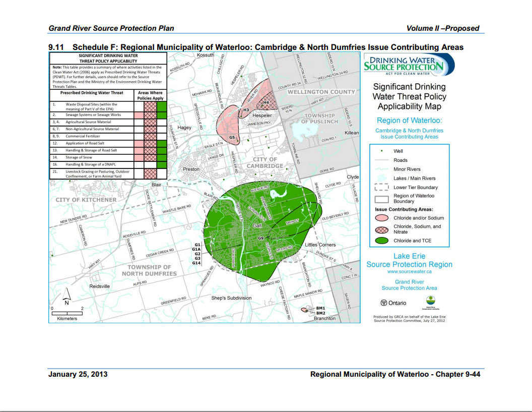The width and height of the screenshot is (532, 412).
Task: Click the 'Handling & Storage of Road Salt' row text
Action: click(91, 150)
